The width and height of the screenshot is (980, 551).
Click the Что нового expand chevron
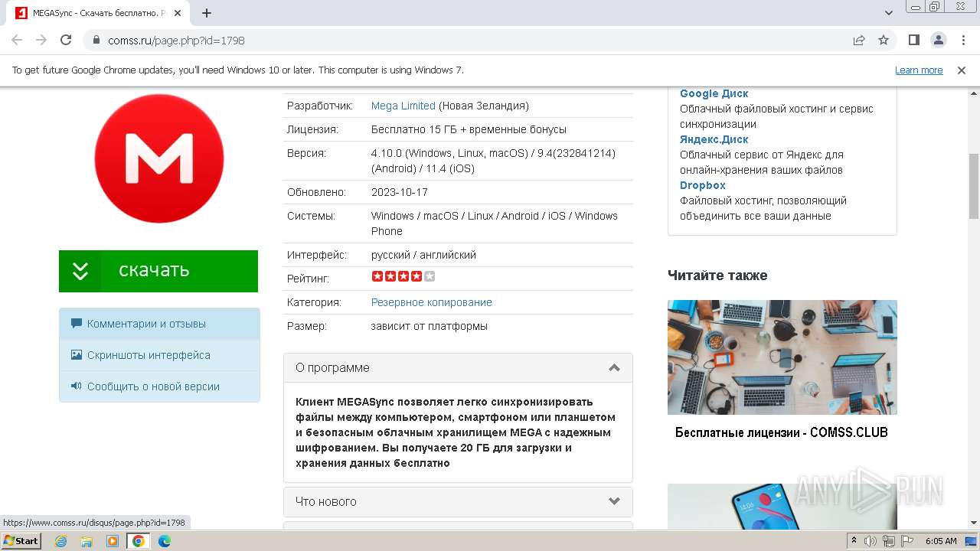point(614,501)
